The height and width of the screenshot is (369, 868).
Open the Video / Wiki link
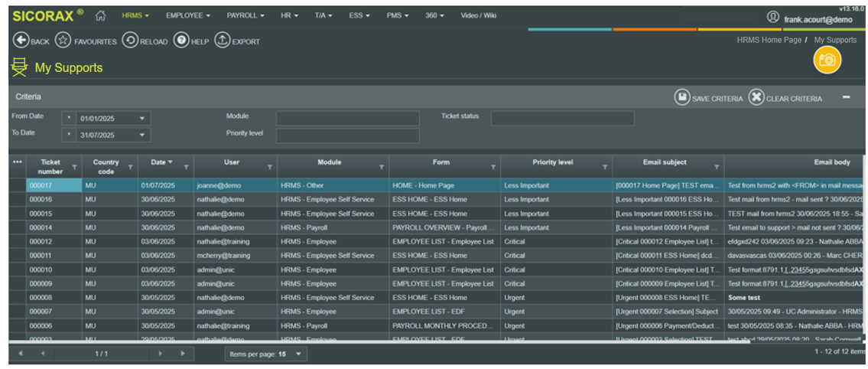click(x=478, y=15)
